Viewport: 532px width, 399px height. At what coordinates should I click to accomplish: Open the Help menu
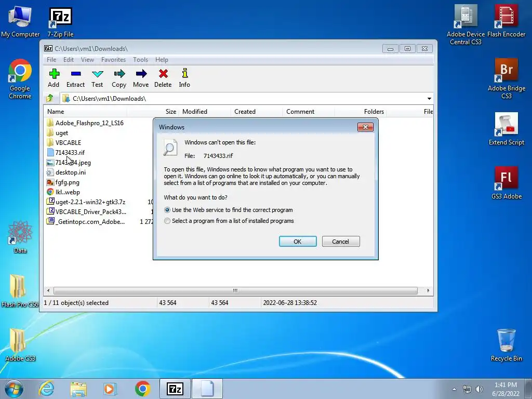point(162,60)
